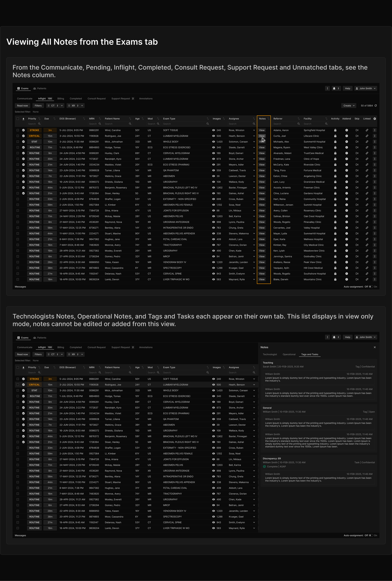Click Messages below the Notes-panel exam list

coord(21,535)
